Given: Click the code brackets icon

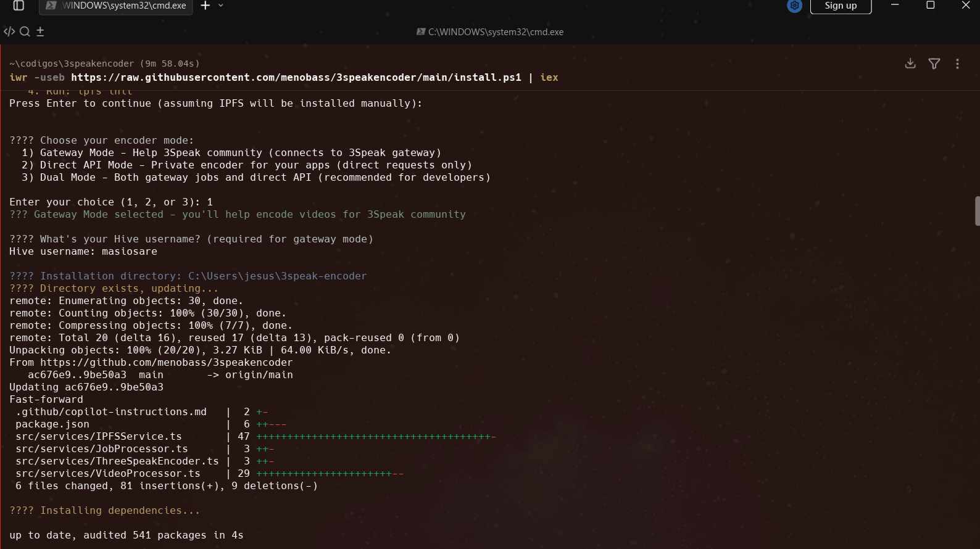Looking at the screenshot, I should (x=9, y=31).
